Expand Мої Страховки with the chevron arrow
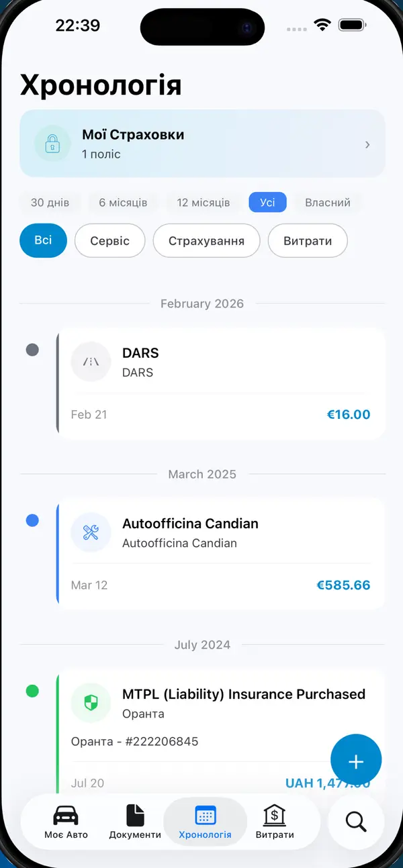 (367, 144)
